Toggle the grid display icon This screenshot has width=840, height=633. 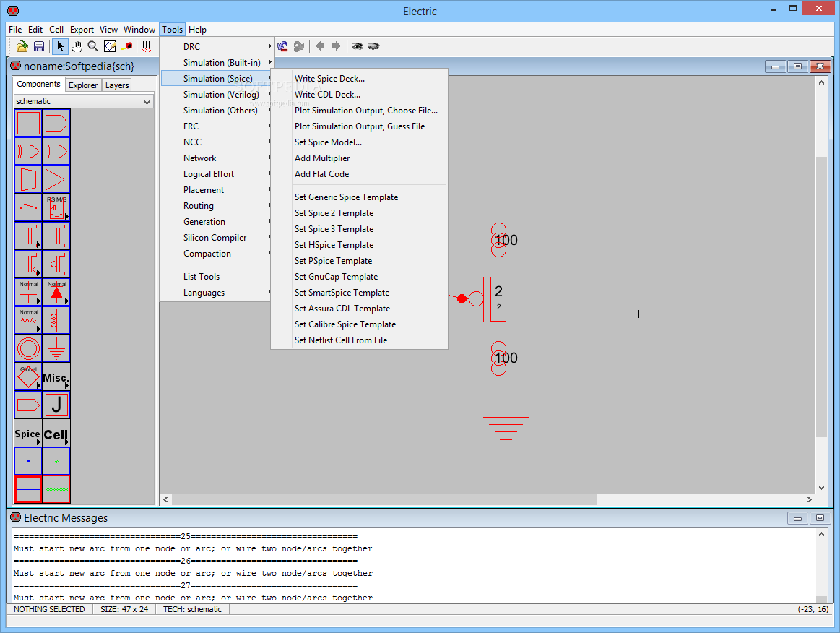pos(146,47)
